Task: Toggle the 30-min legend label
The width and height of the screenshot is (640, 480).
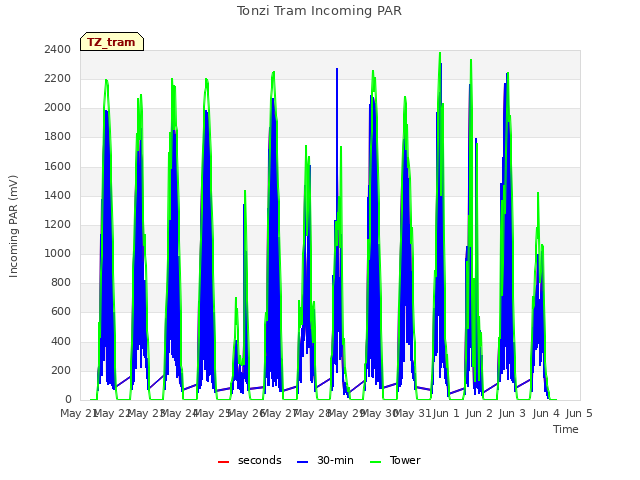Action: 336,460
